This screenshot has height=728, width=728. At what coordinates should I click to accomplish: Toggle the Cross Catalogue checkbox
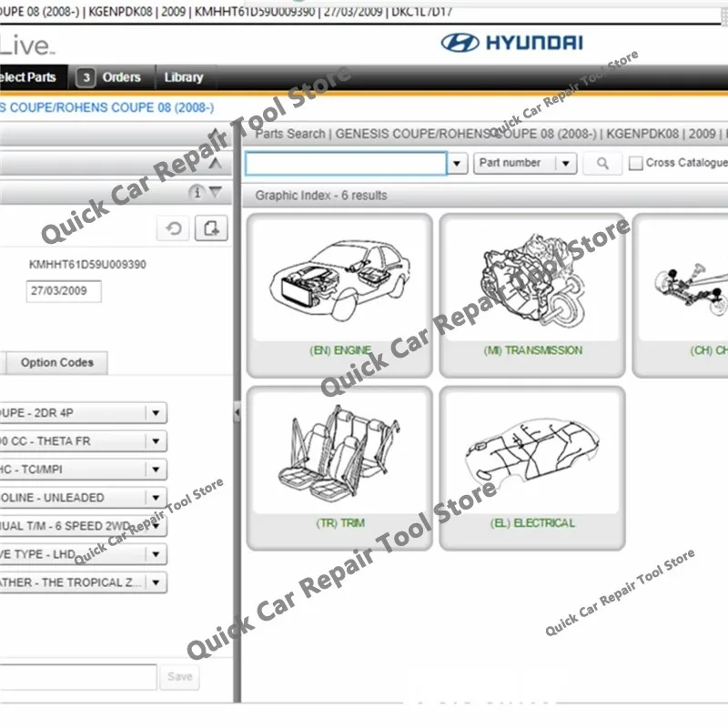pos(635,163)
